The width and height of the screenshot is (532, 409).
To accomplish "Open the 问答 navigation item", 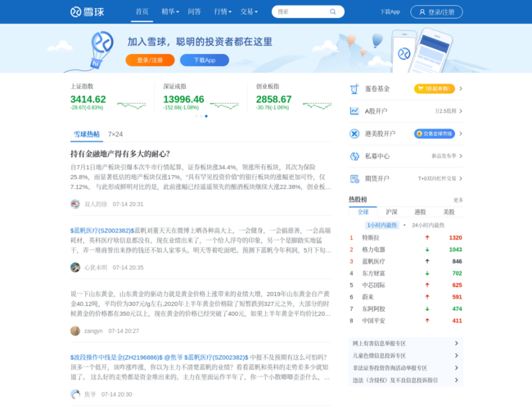I will pos(195,11).
